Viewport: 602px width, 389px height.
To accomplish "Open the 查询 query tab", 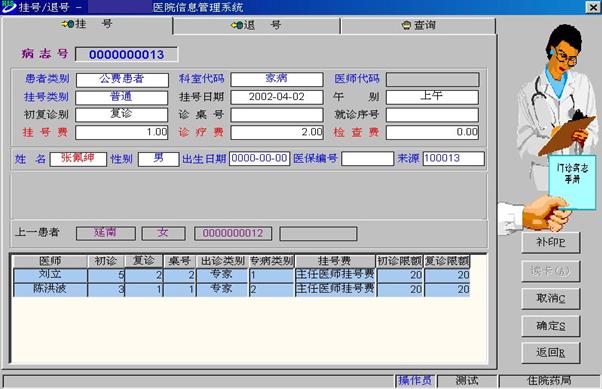I will (x=418, y=25).
